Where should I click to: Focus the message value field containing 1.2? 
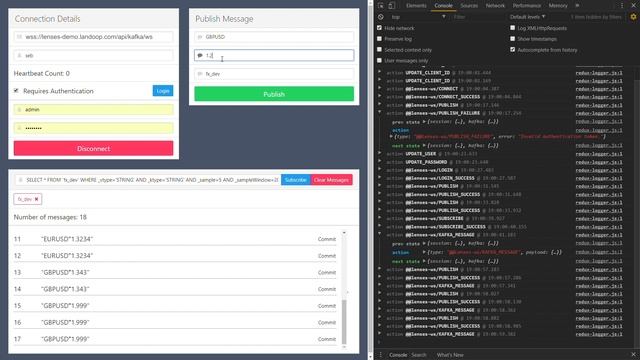click(274, 56)
